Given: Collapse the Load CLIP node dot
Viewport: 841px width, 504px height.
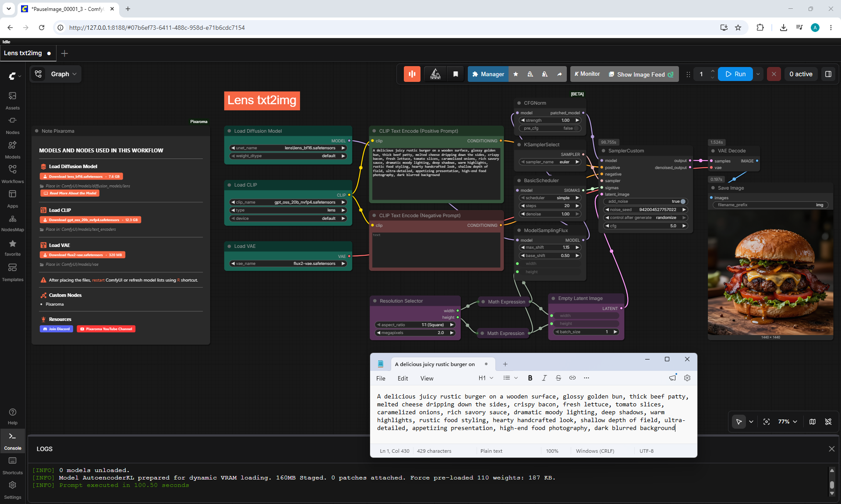Looking at the screenshot, I should click(229, 185).
